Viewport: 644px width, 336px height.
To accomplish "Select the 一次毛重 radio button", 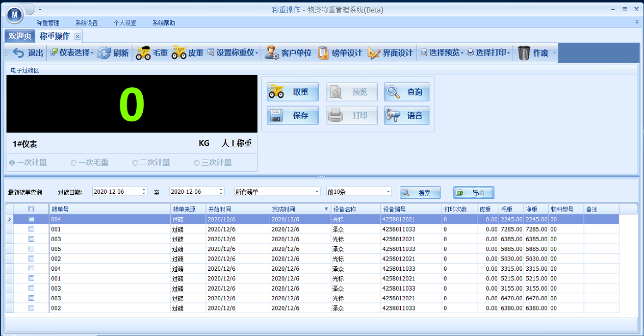I will 73,162.
